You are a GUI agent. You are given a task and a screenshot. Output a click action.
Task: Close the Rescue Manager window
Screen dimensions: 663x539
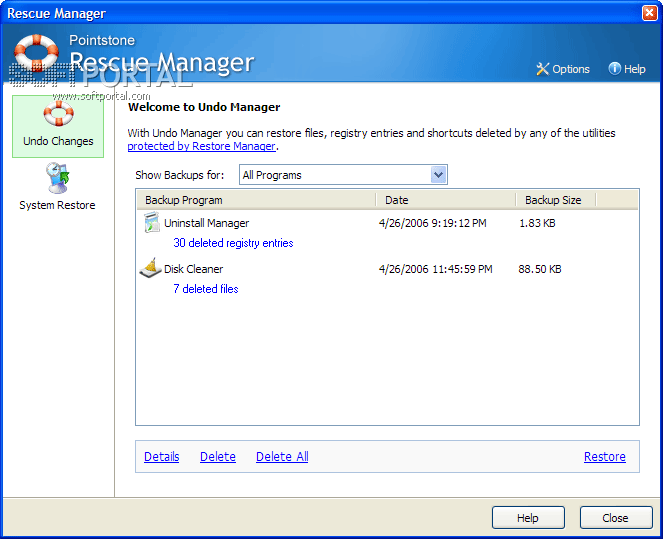point(649,13)
